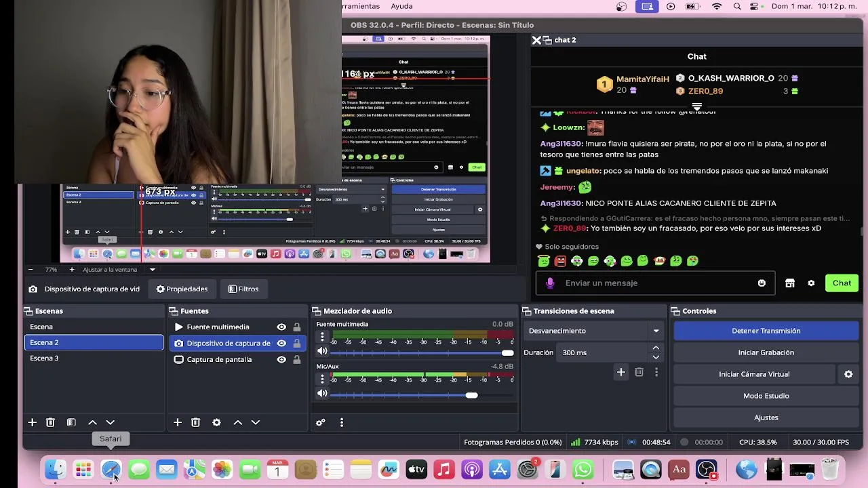Screen dimensions: 868x488
Task: Remove the transition with the trash icon
Action: pyautogui.click(x=639, y=372)
